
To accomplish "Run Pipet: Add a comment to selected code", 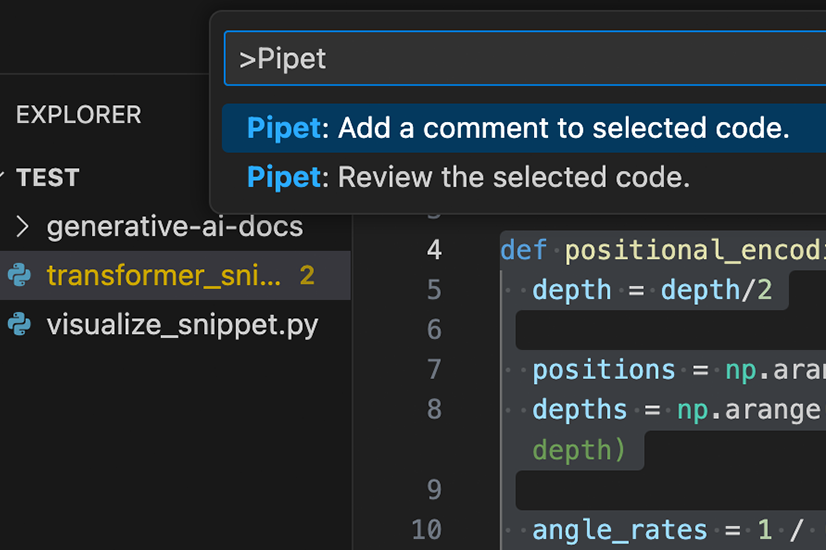I will tap(518, 129).
